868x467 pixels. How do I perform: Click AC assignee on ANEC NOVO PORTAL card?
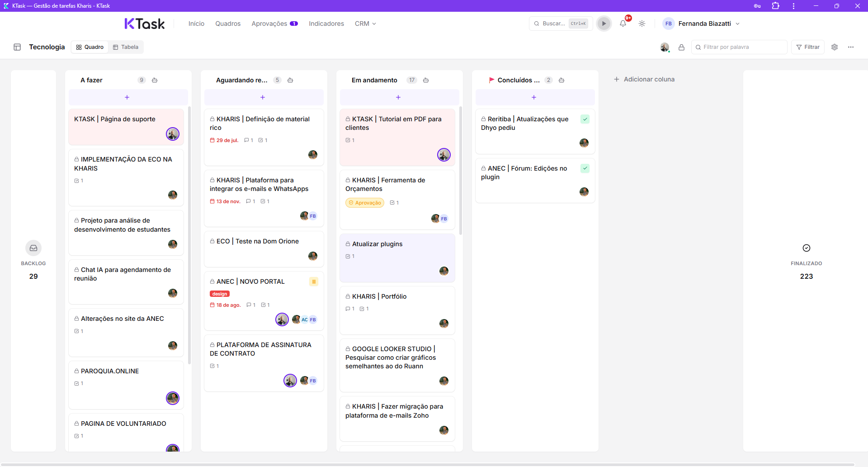pos(305,319)
